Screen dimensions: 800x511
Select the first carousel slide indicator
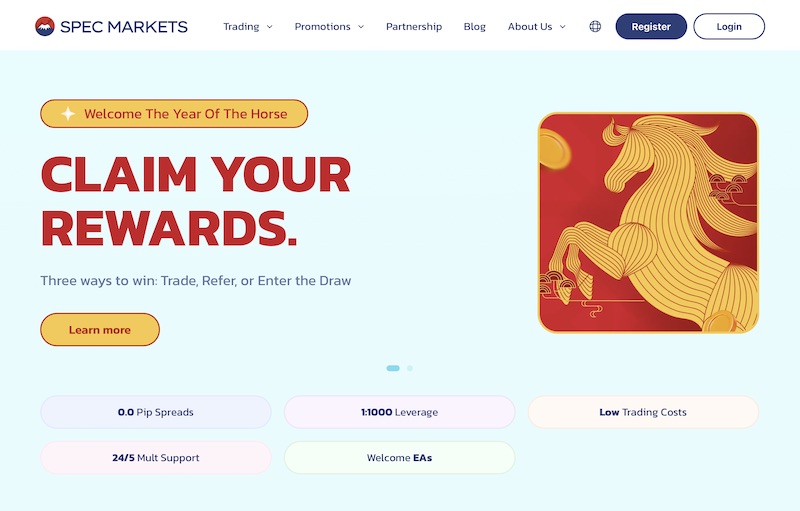point(393,368)
